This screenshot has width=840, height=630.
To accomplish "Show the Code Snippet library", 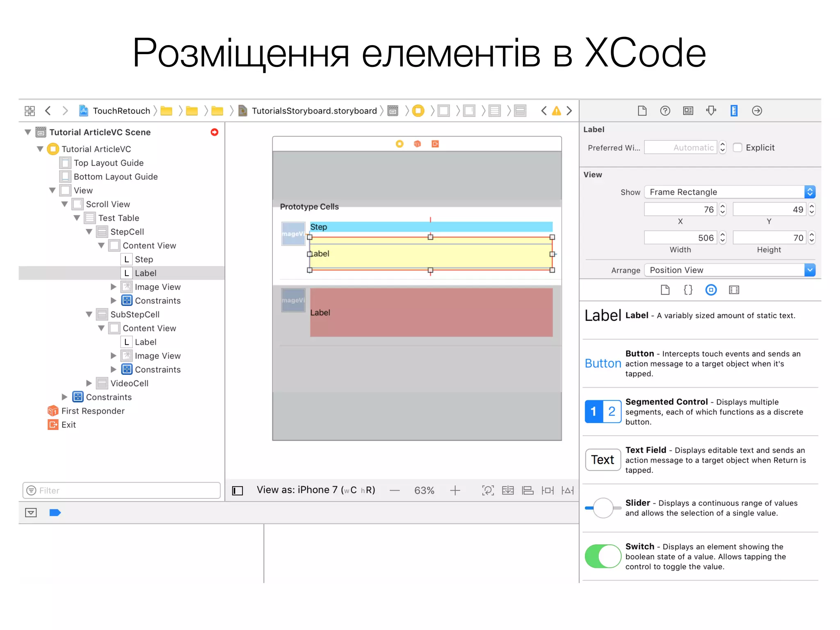I will click(688, 290).
